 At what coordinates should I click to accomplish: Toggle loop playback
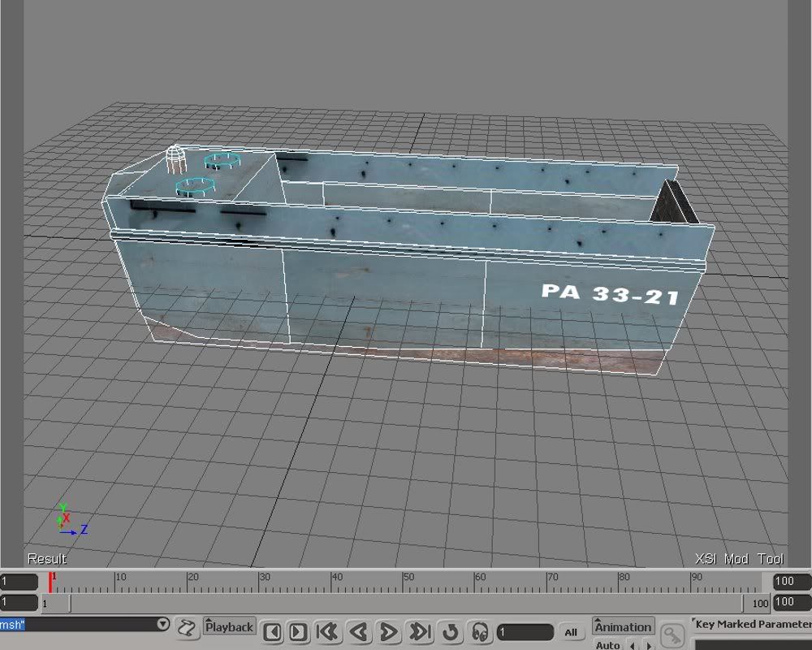point(451,632)
